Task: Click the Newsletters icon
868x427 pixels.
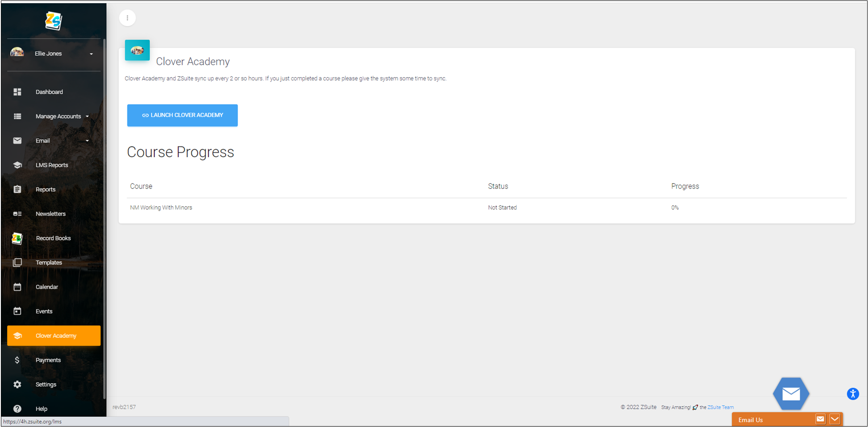Action: coord(17,214)
